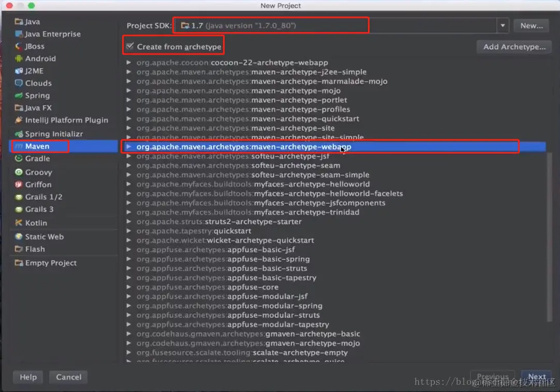Screen dimensions: 560x392
Task: Select scalate-archetype-empty row
Action: point(336,352)
